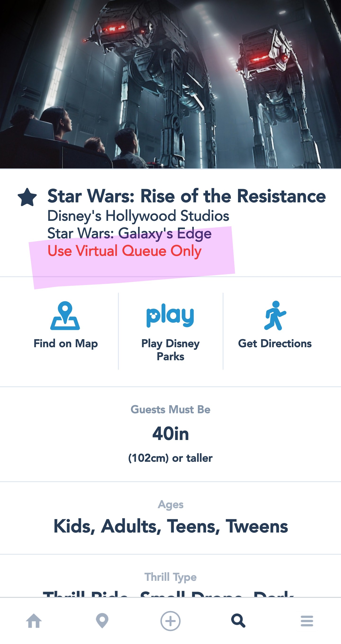Tap the Thrill Type section heading
This screenshot has width=341, height=644.
170,577
